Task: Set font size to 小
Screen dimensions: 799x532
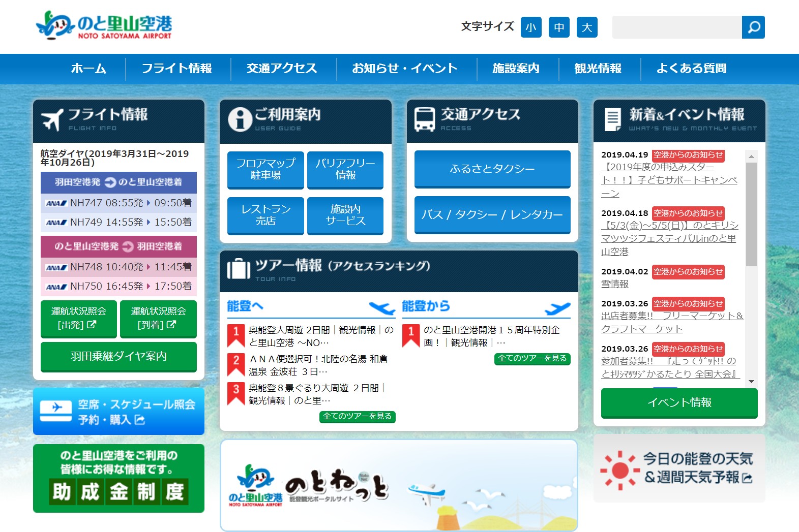Action: (x=531, y=27)
